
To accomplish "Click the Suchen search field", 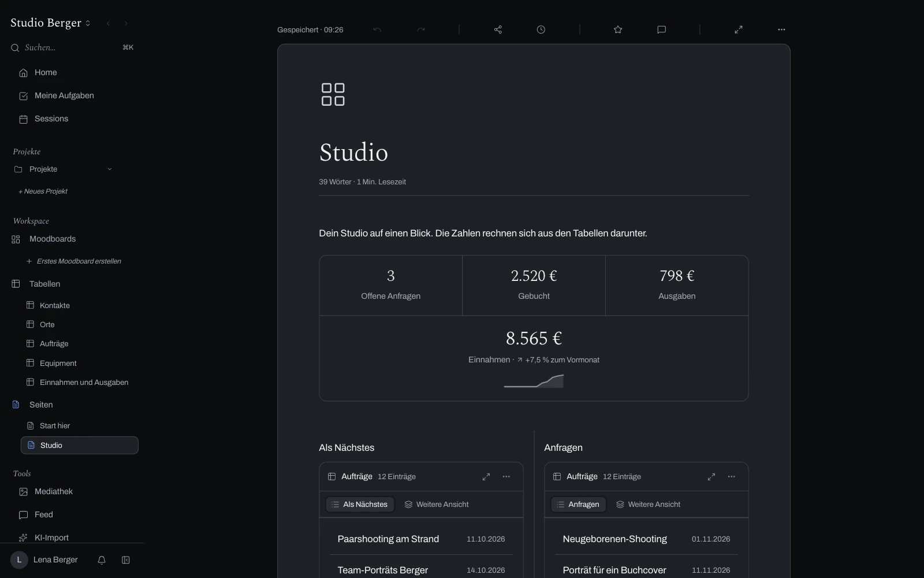I will coord(72,47).
